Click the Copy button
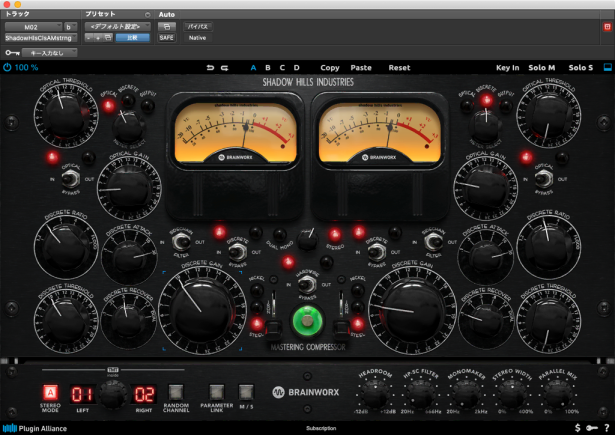 pos(329,68)
